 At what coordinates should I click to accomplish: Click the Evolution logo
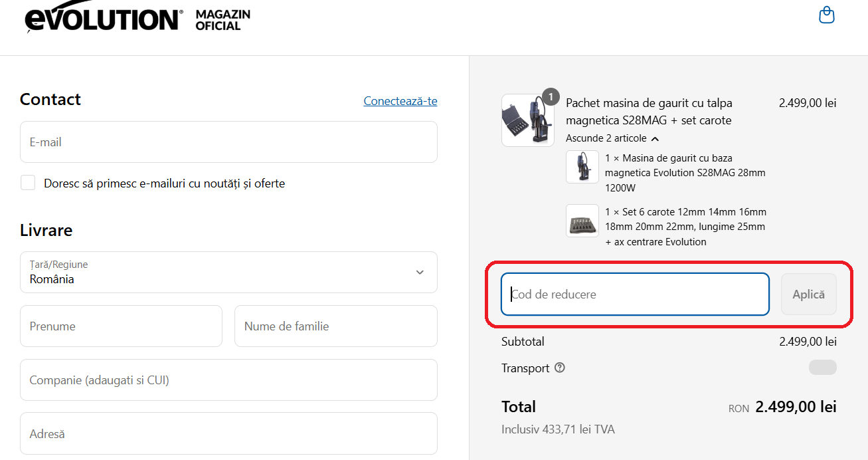(x=100, y=18)
